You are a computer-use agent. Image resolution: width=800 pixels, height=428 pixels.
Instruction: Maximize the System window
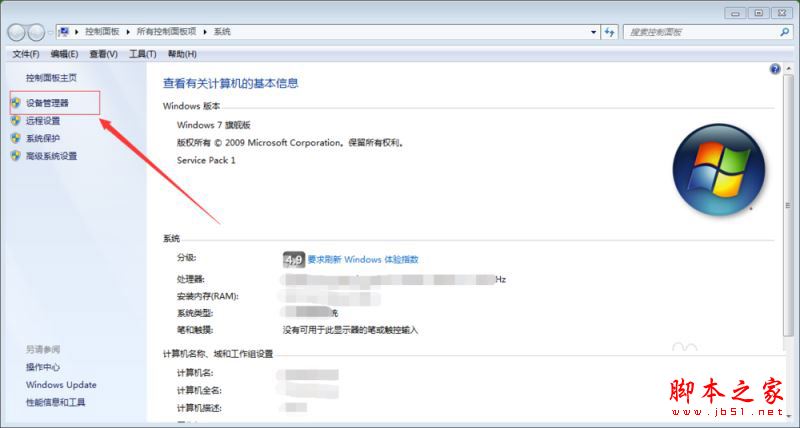(x=759, y=13)
